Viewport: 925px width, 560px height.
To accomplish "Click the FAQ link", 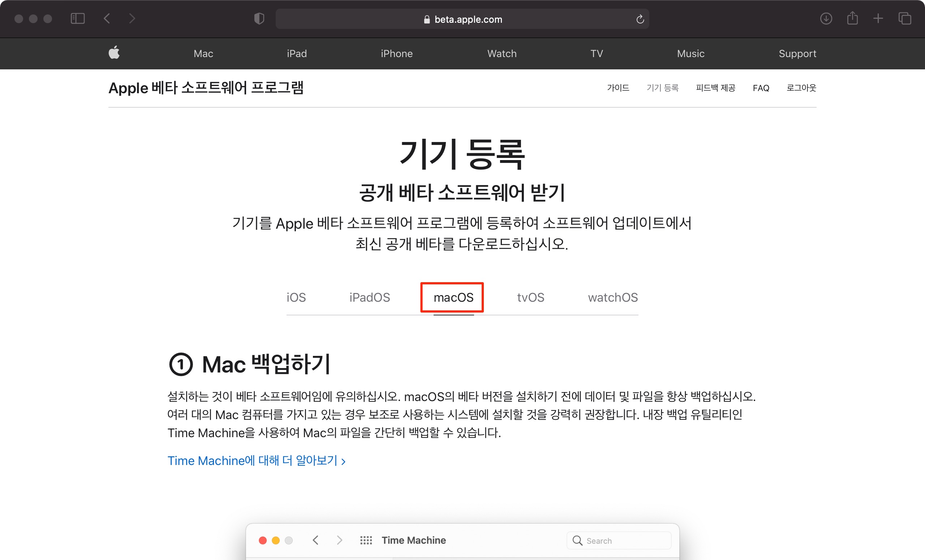I will pyautogui.click(x=761, y=88).
